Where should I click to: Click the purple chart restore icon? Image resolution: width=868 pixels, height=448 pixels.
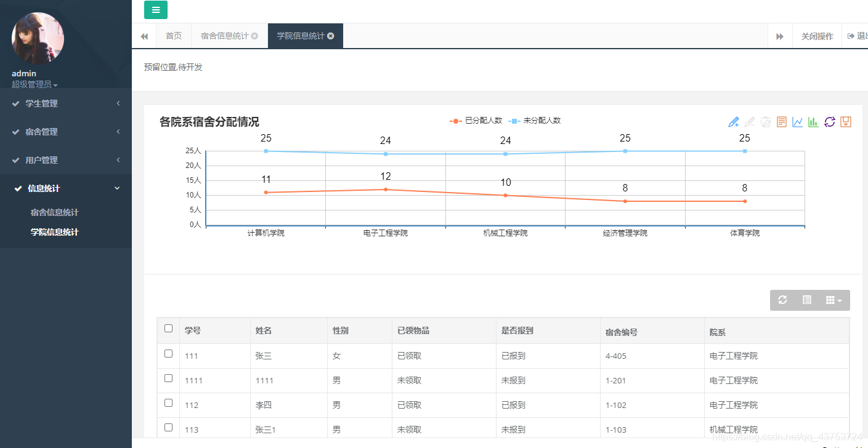[x=829, y=122]
